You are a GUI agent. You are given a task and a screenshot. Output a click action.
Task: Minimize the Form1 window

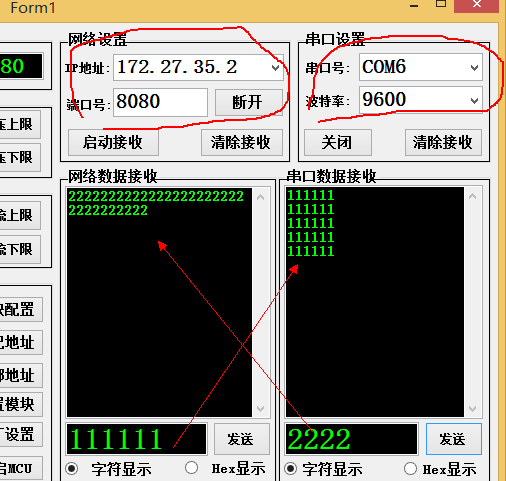click(414, 6)
